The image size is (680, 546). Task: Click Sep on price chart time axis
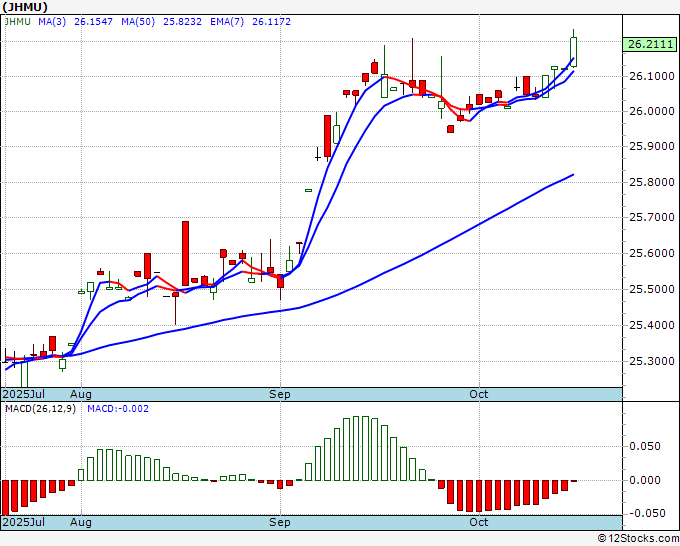[280, 394]
